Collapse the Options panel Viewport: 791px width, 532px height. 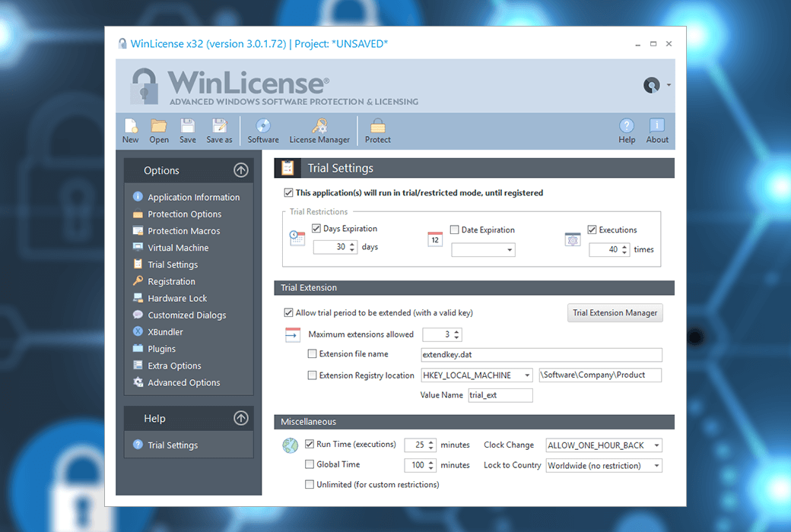tap(241, 169)
